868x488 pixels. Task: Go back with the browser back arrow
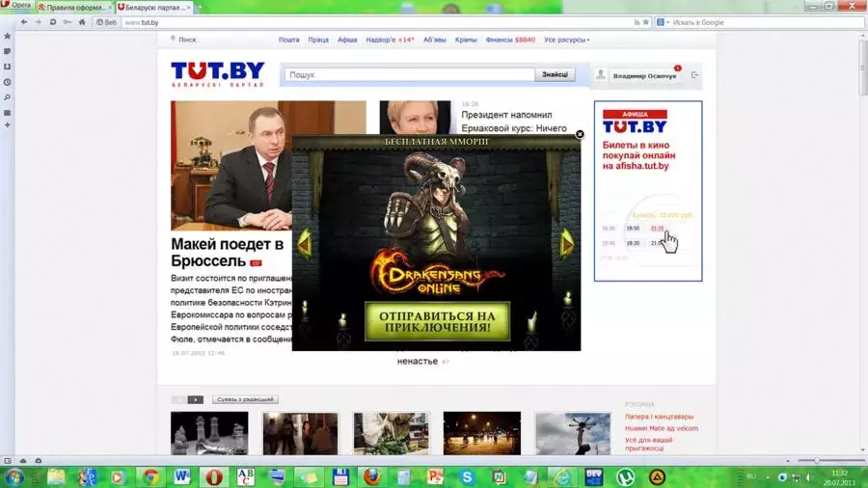pyautogui.click(x=24, y=22)
